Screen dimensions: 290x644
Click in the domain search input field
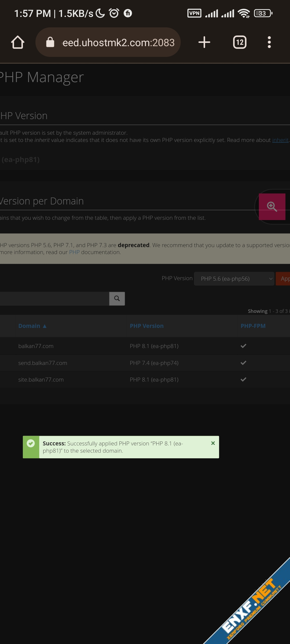click(54, 298)
